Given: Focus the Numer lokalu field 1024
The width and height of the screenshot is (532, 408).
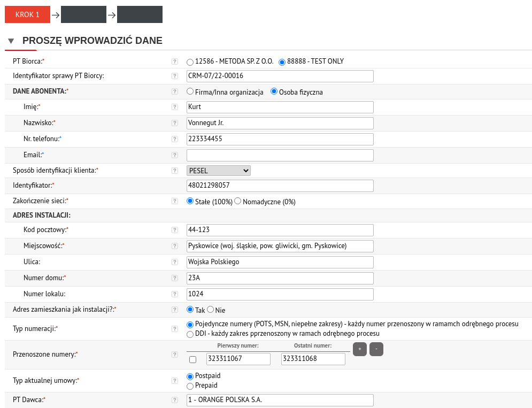Looking at the screenshot, I should (x=280, y=294).
